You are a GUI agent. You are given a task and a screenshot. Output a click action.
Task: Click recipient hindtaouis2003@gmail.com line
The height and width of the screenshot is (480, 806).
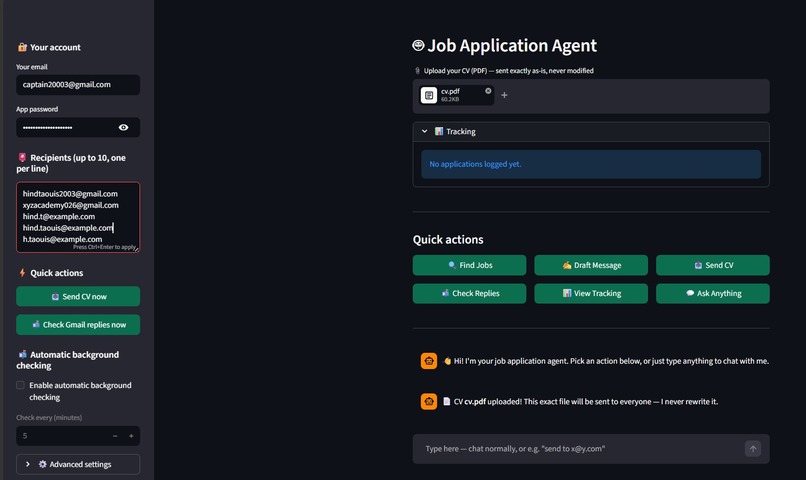70,194
